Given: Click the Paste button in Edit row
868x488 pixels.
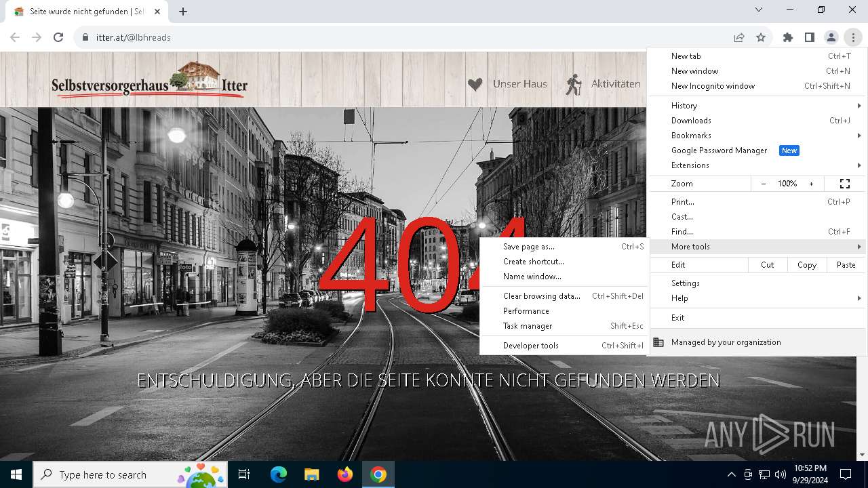Looking at the screenshot, I should pos(846,265).
